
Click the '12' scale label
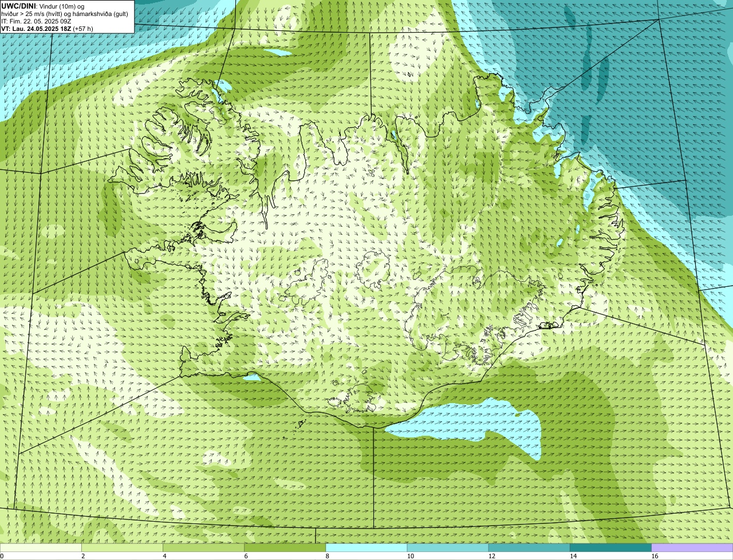[x=491, y=556]
